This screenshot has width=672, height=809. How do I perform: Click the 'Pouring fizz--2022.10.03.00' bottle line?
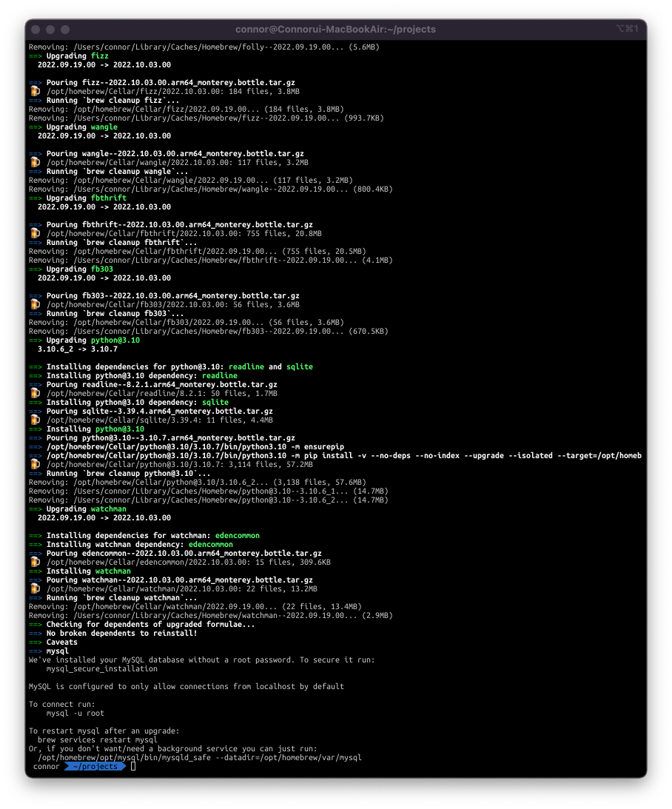coord(162,83)
